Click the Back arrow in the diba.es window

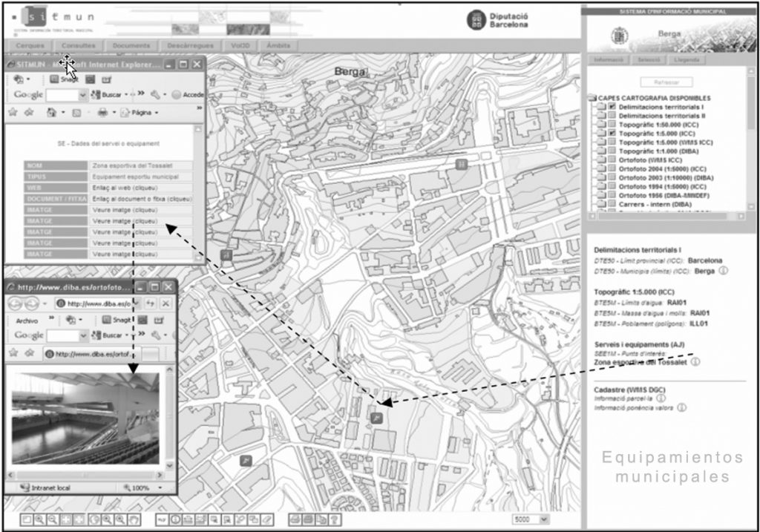pyautogui.click(x=16, y=303)
